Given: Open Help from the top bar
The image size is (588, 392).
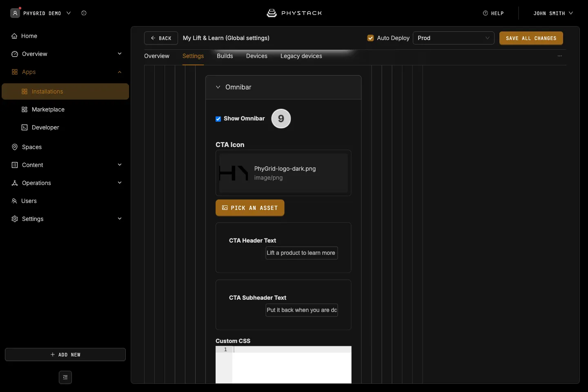Looking at the screenshot, I should click(x=493, y=13).
